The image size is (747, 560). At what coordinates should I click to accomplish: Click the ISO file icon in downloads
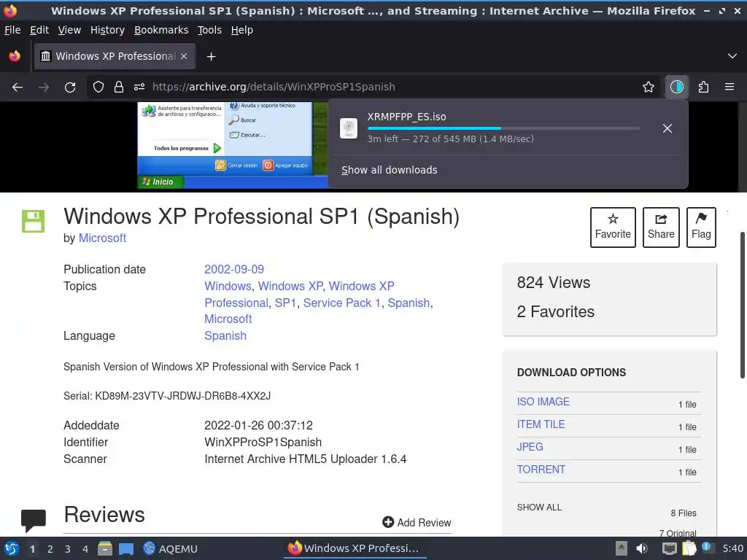click(x=349, y=128)
